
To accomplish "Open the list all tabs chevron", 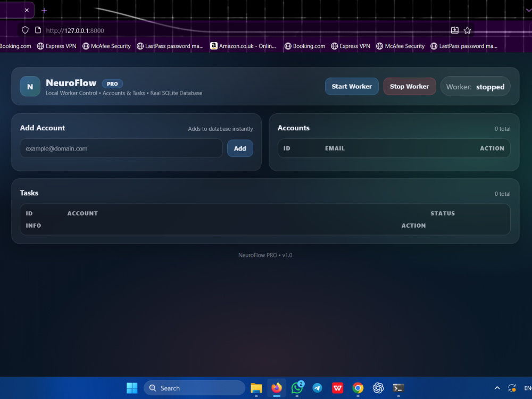I will point(528,10).
